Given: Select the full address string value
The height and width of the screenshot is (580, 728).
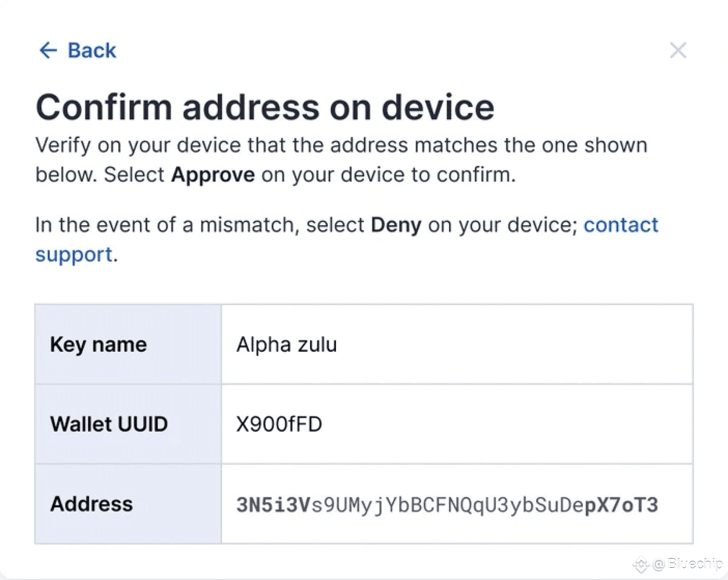Looking at the screenshot, I should (447, 505).
